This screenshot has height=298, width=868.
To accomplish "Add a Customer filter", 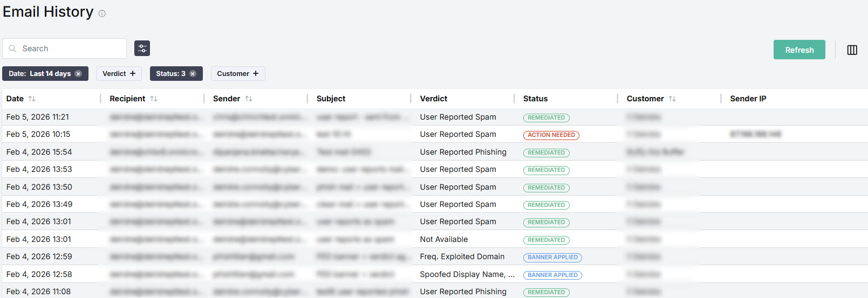I will pyautogui.click(x=238, y=74).
